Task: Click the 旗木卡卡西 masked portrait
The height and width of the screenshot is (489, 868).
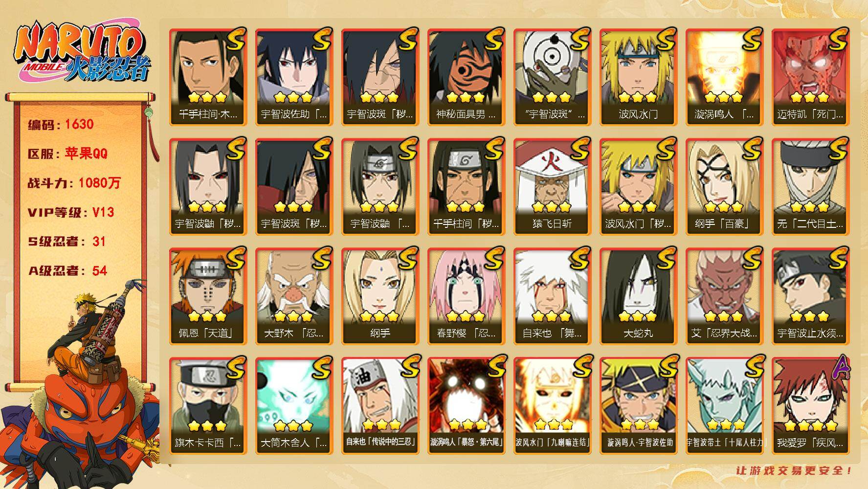Action: coord(208,397)
